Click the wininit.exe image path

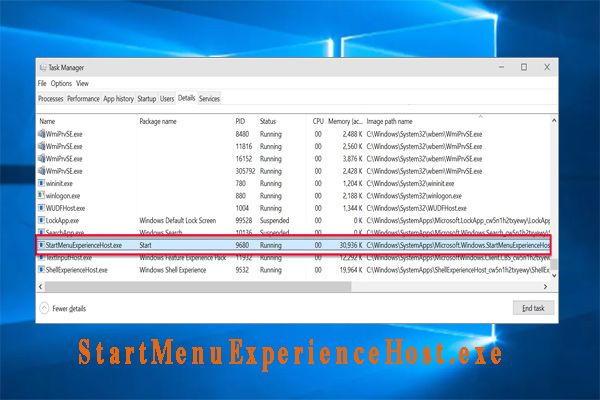tap(410, 184)
